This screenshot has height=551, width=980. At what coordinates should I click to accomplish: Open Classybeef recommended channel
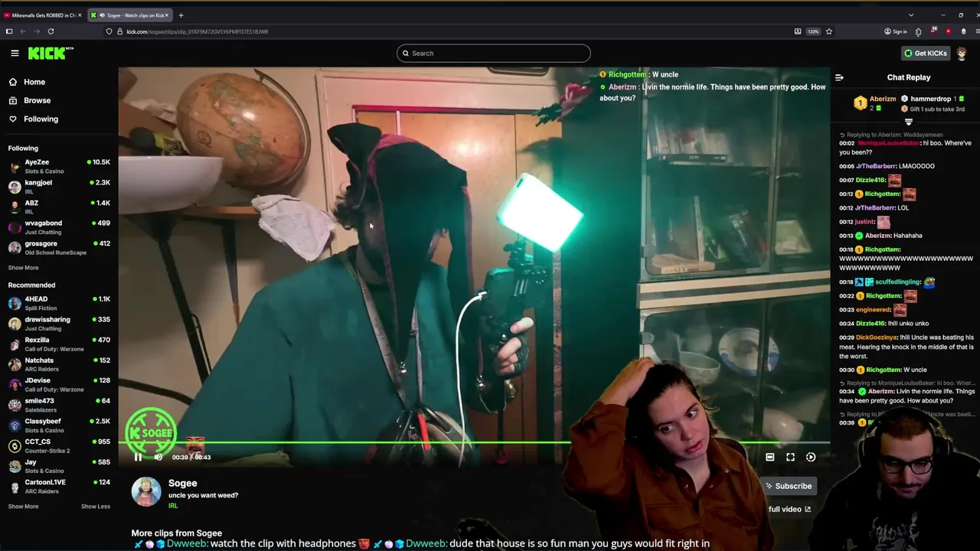(59, 425)
